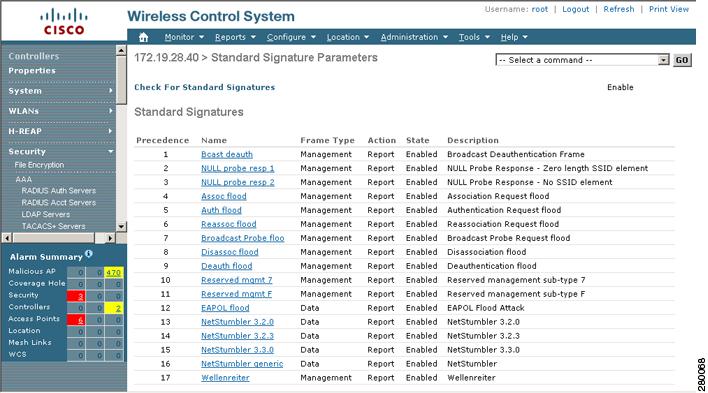The image size is (708, 393).
Task: Collapse the Security sidebar section
Action: [x=60, y=152]
